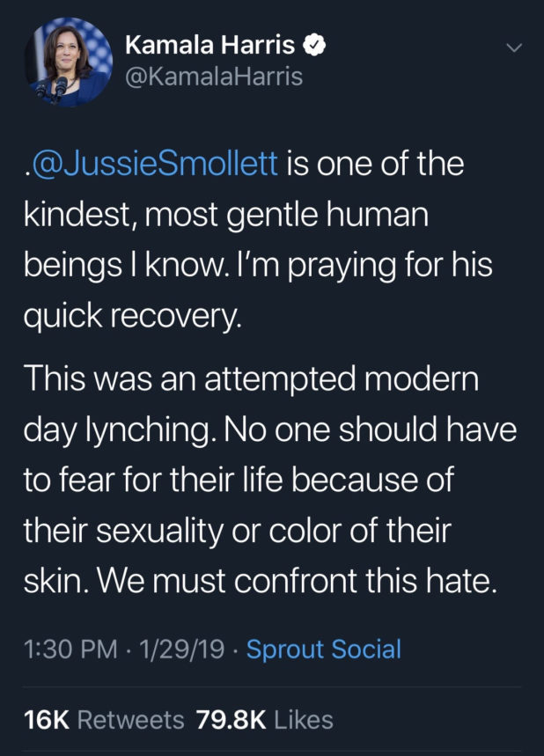Click the 1:30 PM timestamp
544x756 pixels.
(x=70, y=650)
